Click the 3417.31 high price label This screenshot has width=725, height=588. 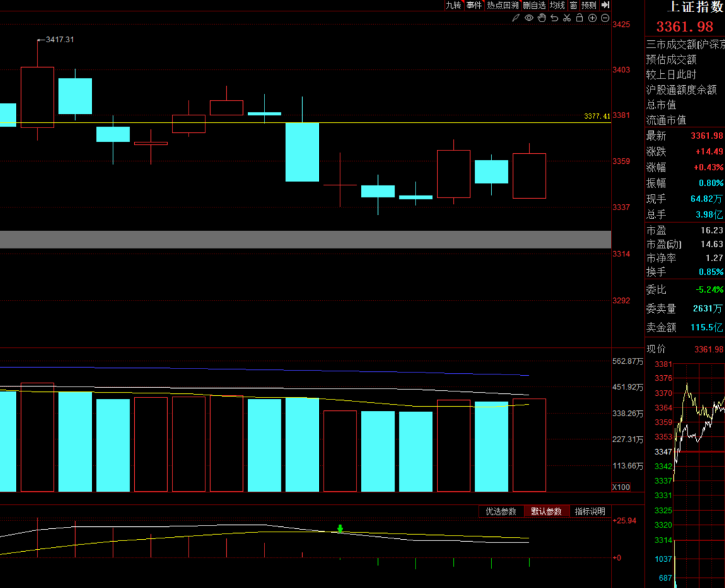60,40
